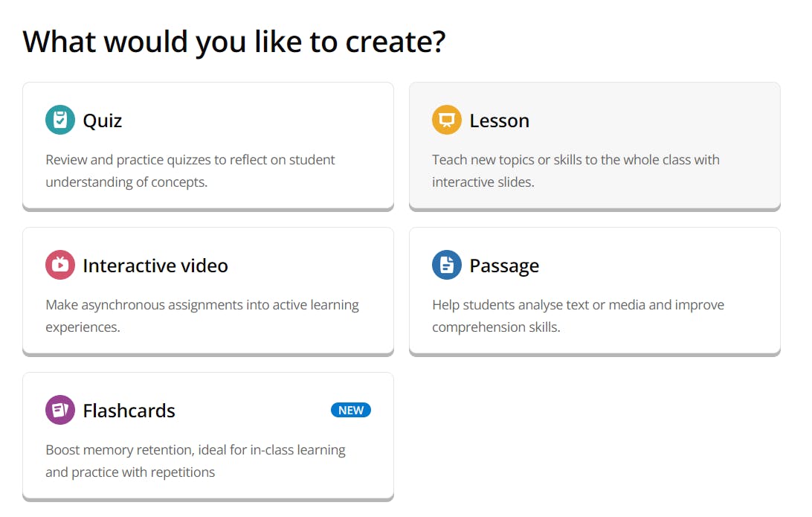This screenshot has width=812, height=517.
Task: Click the blue Passage document icon
Action: 447,265
